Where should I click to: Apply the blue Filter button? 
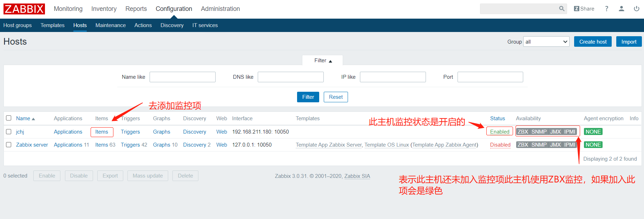[x=308, y=97]
